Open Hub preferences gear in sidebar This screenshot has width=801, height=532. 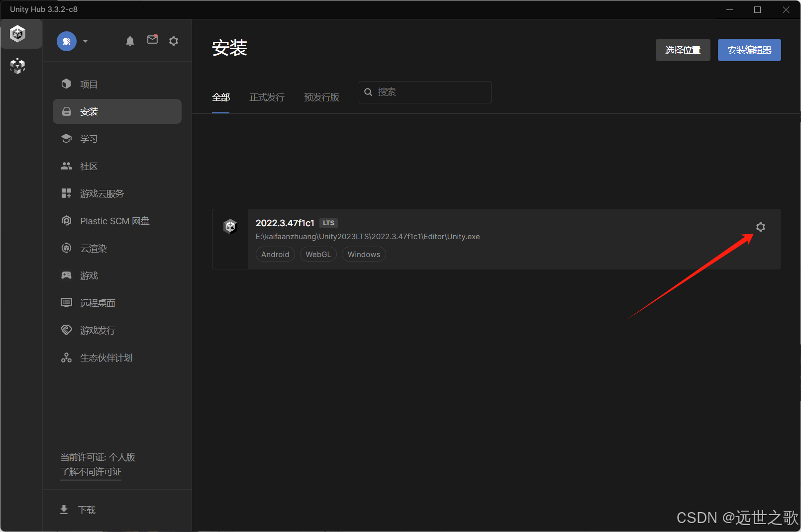pos(174,41)
